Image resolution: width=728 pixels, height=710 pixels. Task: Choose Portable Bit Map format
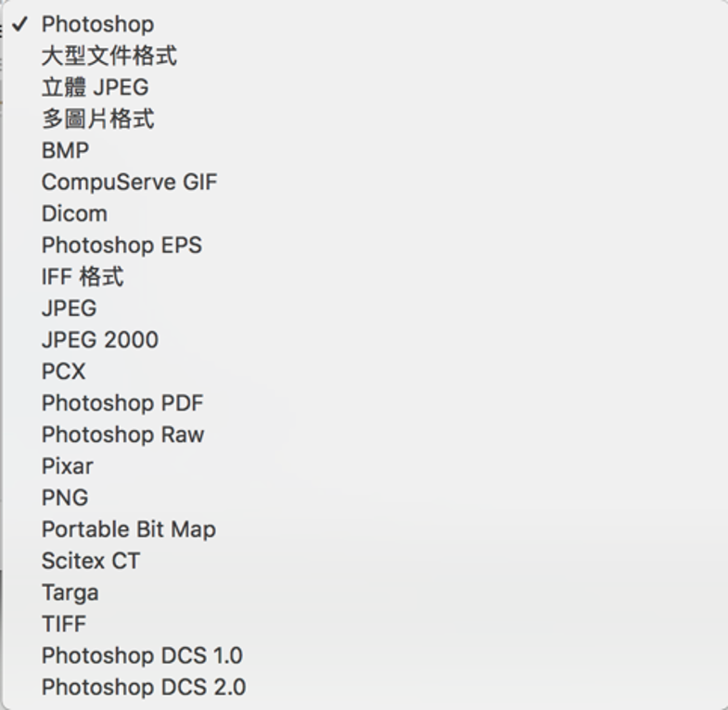click(365, 529)
